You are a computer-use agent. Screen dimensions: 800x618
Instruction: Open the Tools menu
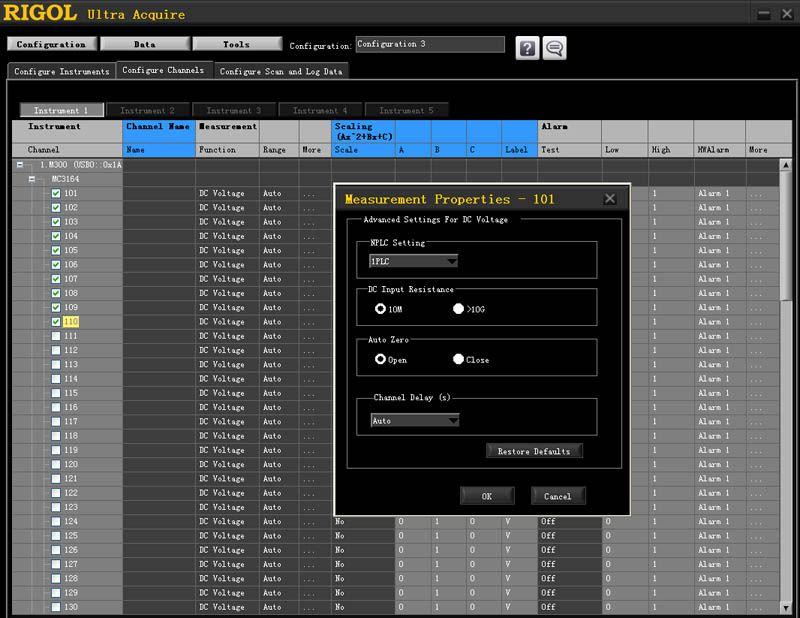tap(236, 44)
